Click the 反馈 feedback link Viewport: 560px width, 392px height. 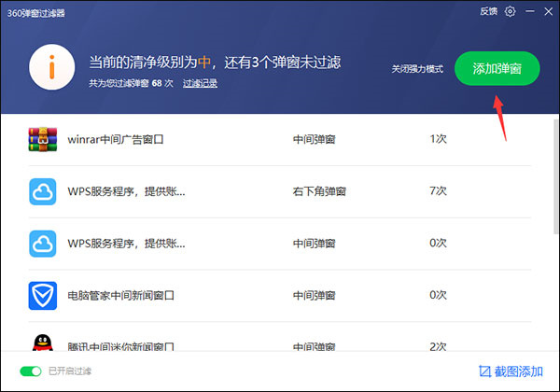click(x=489, y=11)
